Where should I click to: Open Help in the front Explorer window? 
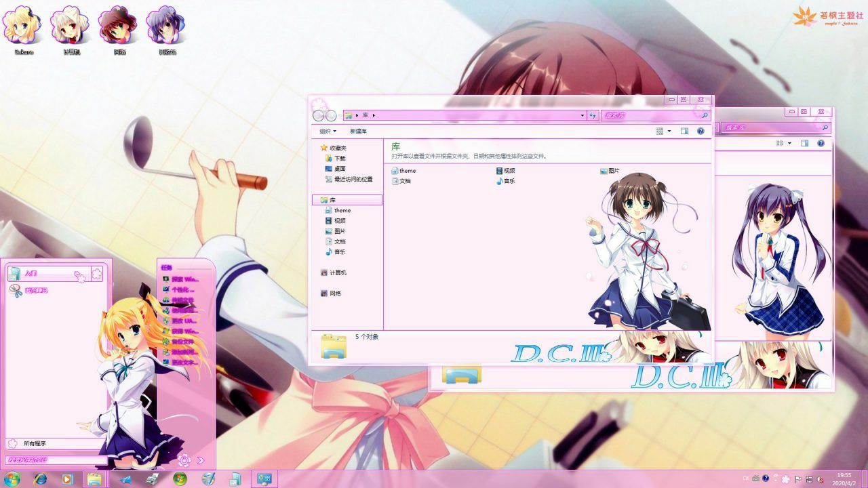tap(701, 131)
